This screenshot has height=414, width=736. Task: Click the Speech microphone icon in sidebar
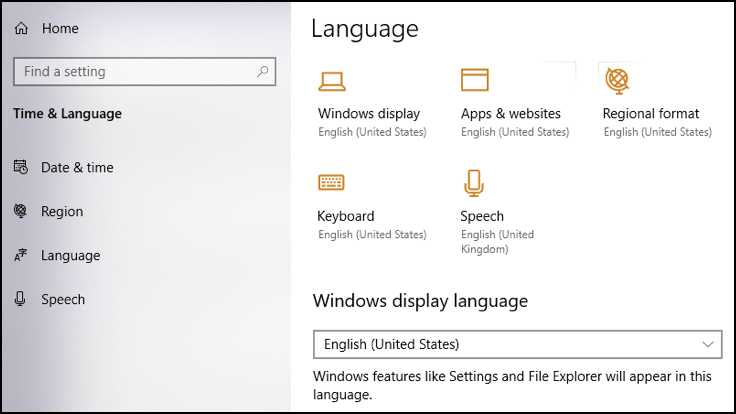click(20, 299)
